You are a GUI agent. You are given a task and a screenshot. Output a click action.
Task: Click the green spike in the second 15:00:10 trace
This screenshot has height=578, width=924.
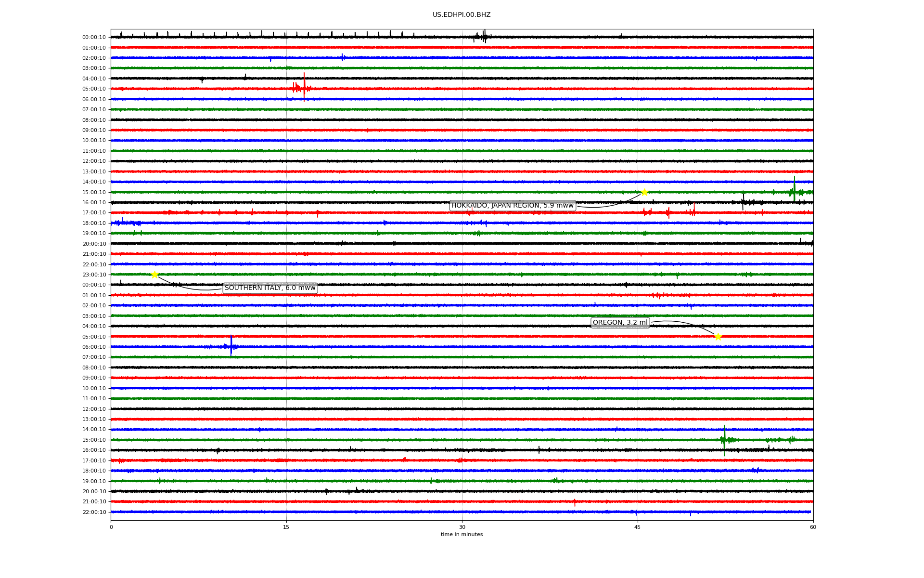click(x=724, y=439)
